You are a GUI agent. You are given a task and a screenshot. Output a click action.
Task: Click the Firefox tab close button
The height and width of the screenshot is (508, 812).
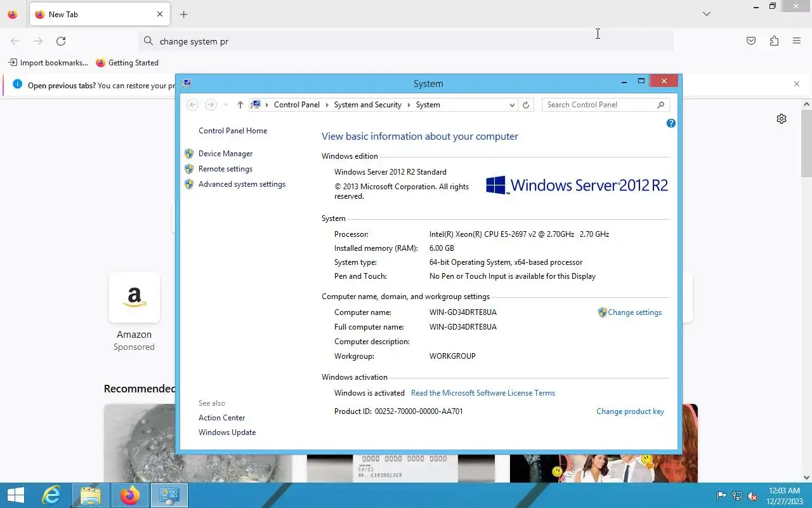click(160, 14)
